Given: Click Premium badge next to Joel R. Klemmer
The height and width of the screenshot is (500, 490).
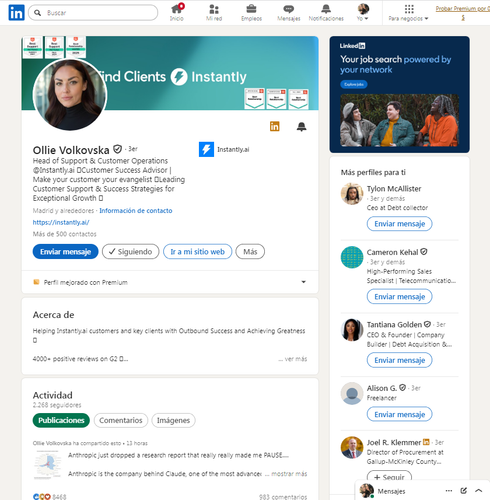Looking at the screenshot, I should 426,442.
